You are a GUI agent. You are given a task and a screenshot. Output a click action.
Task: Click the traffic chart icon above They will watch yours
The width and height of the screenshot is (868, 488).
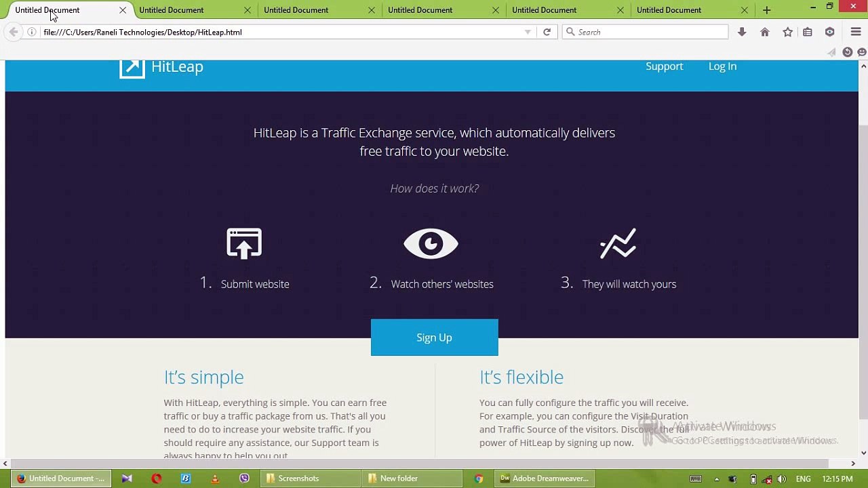coord(618,243)
